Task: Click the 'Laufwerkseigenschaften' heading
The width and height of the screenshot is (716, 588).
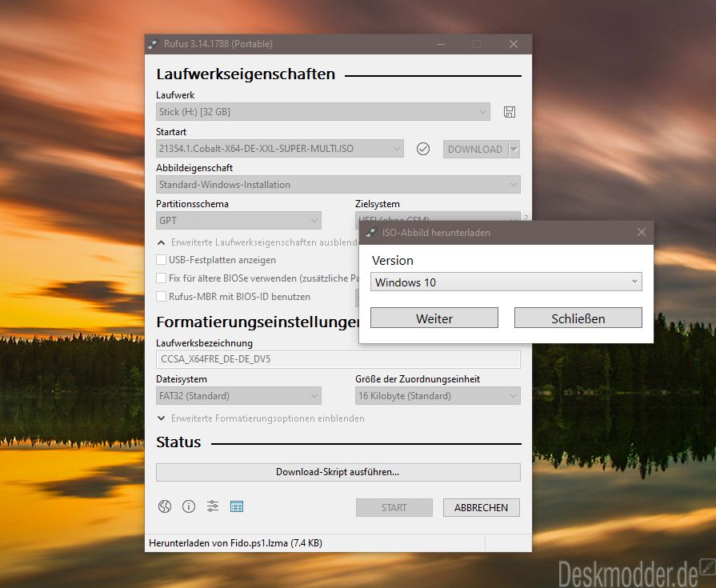Action: coord(246,74)
